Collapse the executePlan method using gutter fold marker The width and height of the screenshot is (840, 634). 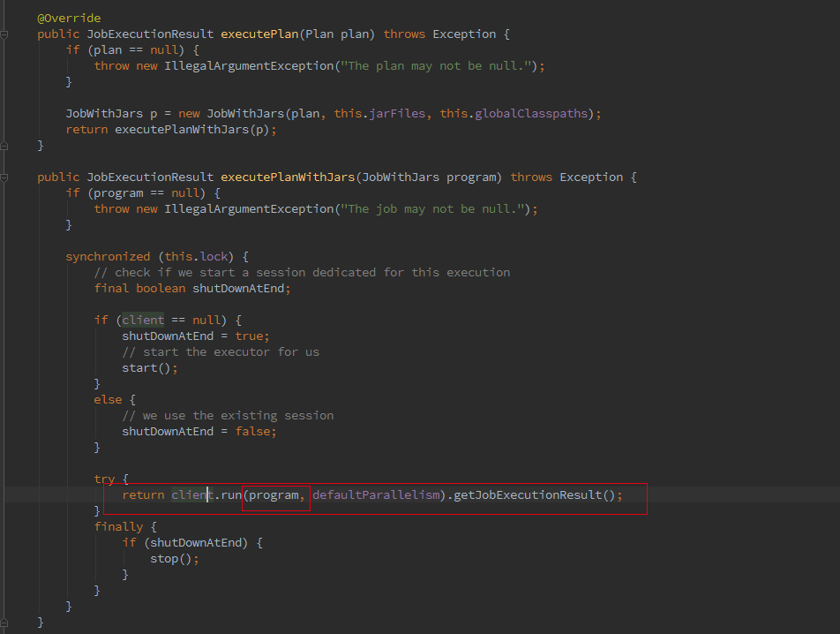tap(4, 34)
